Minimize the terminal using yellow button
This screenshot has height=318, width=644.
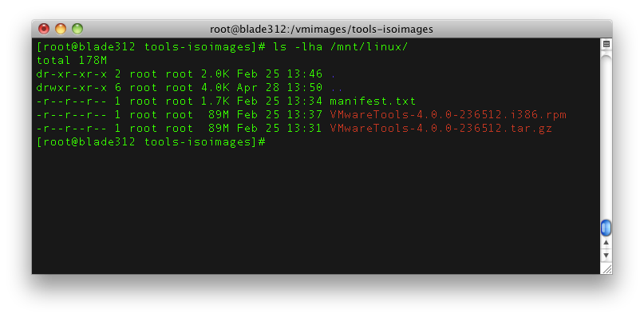click(61, 29)
